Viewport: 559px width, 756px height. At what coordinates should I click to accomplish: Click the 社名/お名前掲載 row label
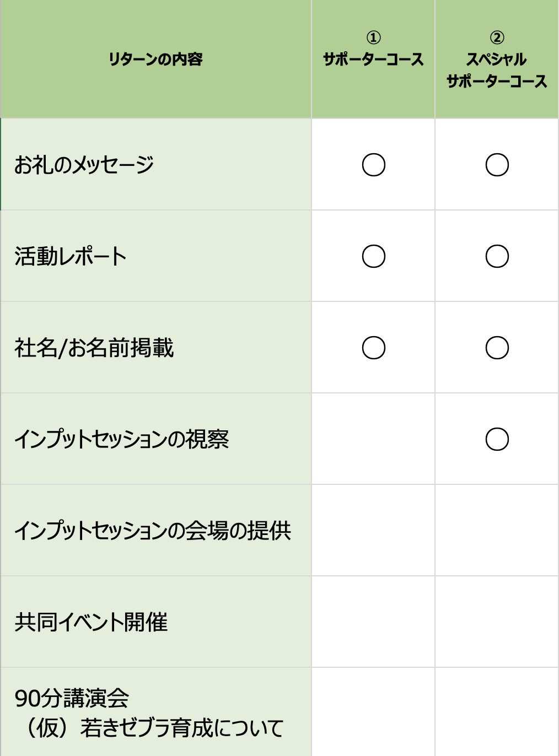tap(94, 348)
